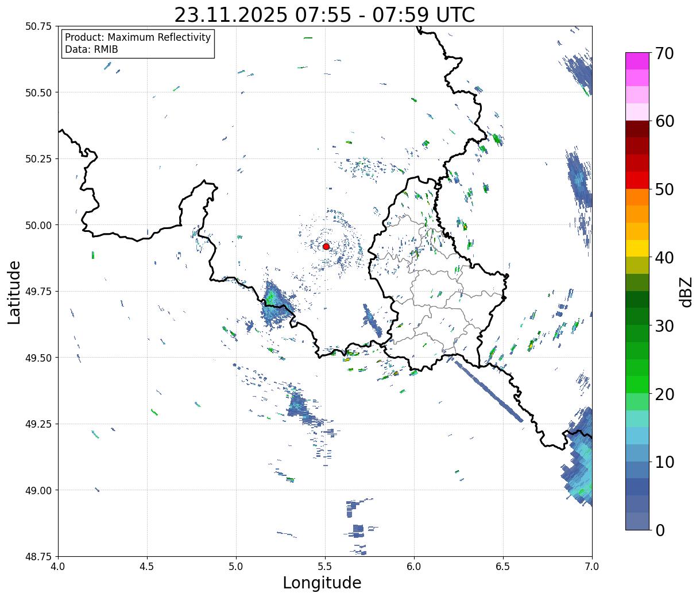This screenshot has width=700, height=597.
Task: Click the orange colorbar swatch just below 50
Action: coord(637,197)
